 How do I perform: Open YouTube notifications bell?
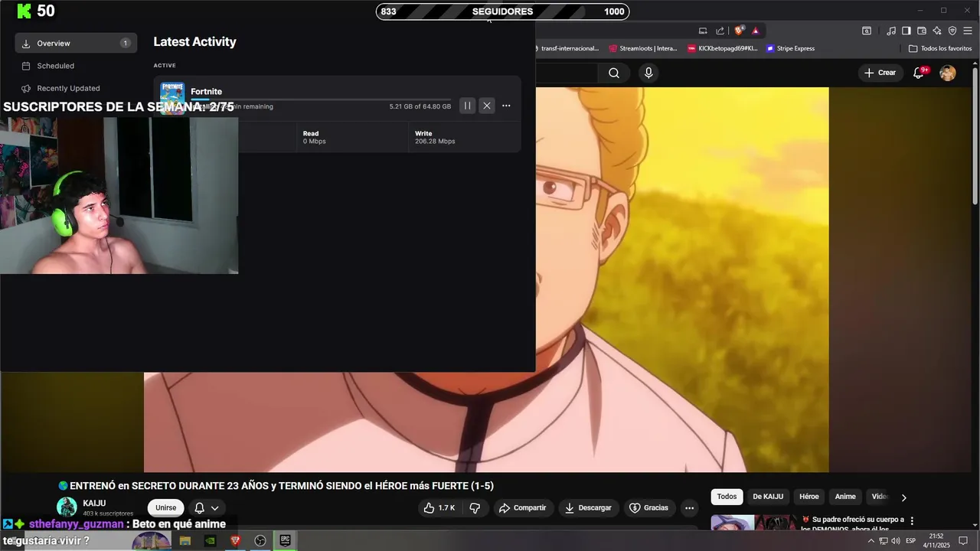click(x=919, y=73)
